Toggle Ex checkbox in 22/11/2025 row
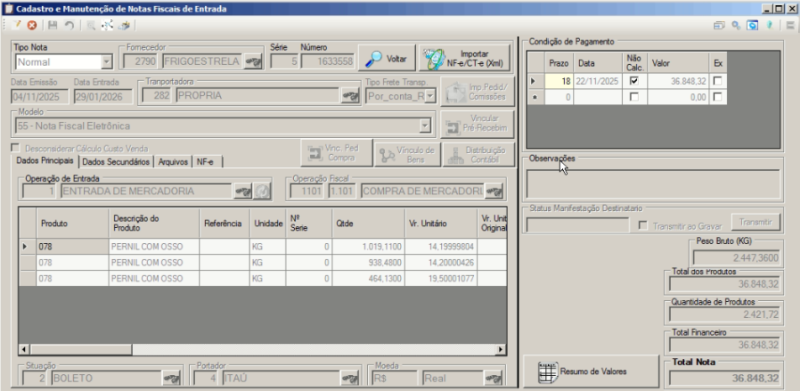 pyautogui.click(x=717, y=81)
